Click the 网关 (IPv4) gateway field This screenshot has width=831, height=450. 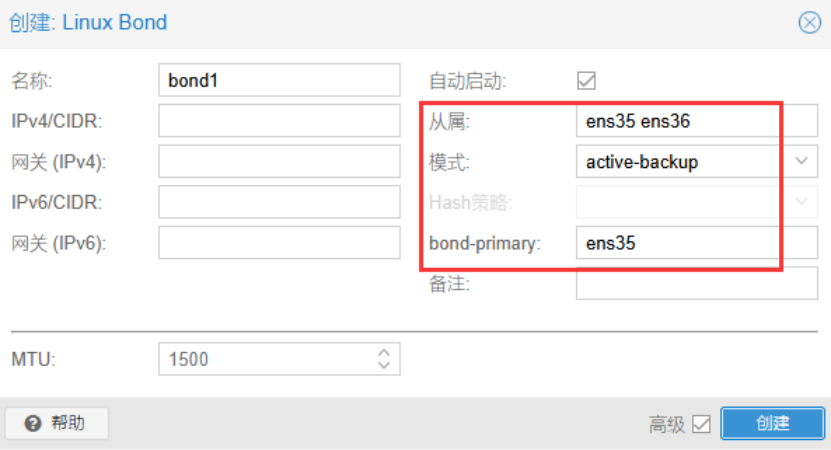point(279,161)
